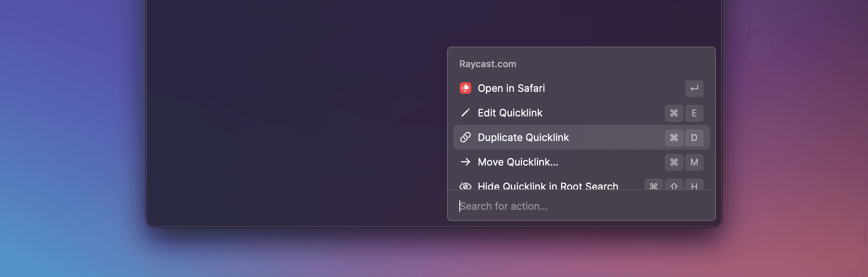This screenshot has width=868, height=277.
Task: Click the D shortcut key badge
Action: click(694, 138)
